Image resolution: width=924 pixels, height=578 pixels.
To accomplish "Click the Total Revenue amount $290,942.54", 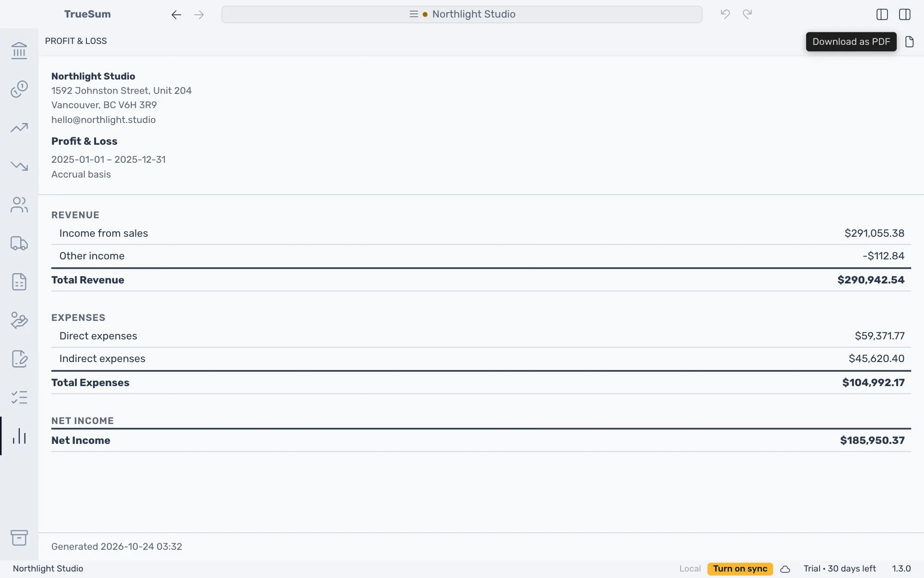I will tap(871, 280).
